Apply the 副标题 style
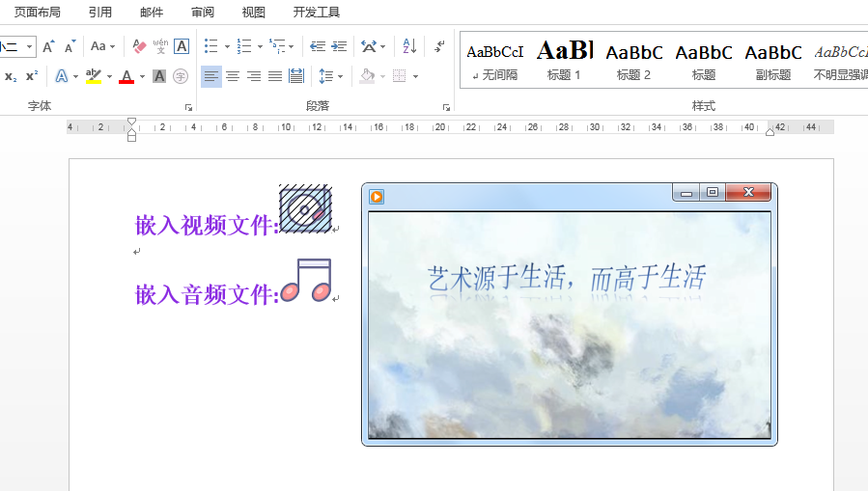868x491 pixels. (x=773, y=60)
